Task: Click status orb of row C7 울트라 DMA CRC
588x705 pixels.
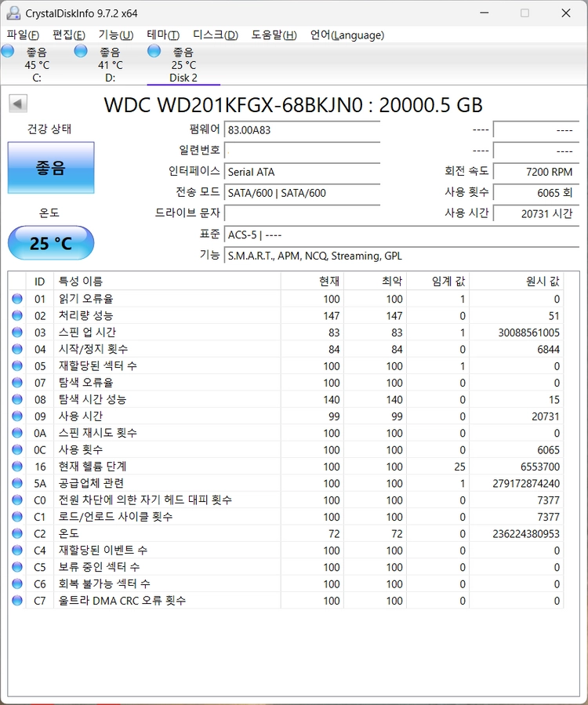Action: 17,601
